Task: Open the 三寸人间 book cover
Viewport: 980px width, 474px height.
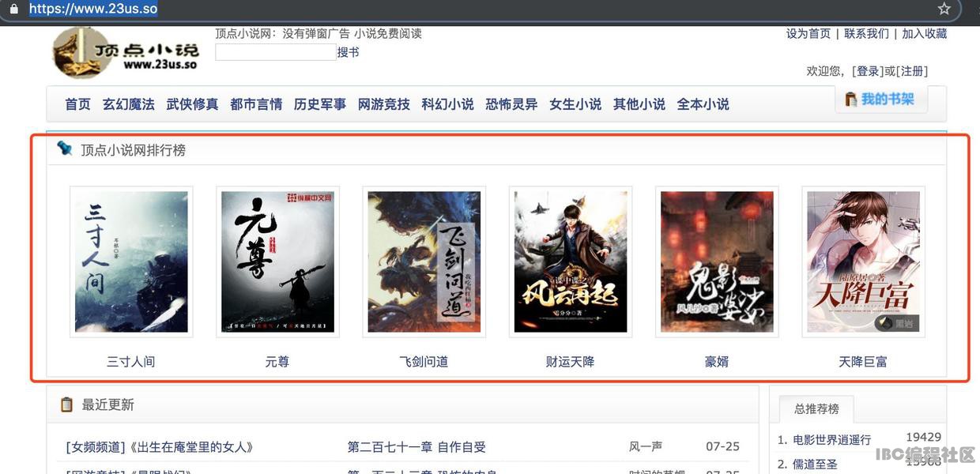Action: 131,261
